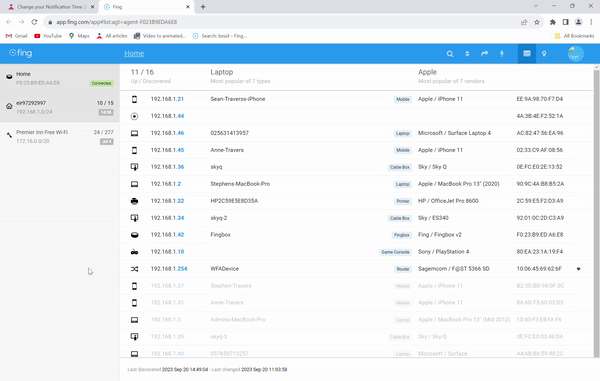Click the lightning bolt icon in toolbar

(502, 54)
